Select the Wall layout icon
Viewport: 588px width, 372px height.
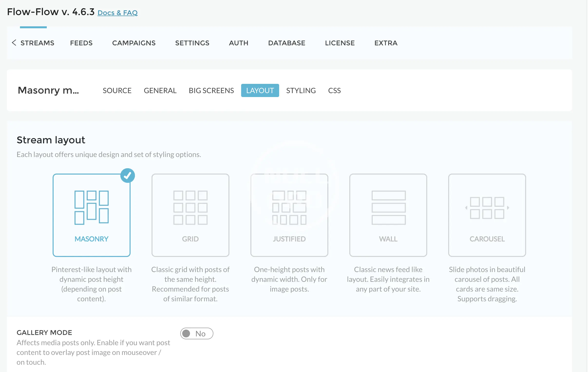tap(389, 207)
